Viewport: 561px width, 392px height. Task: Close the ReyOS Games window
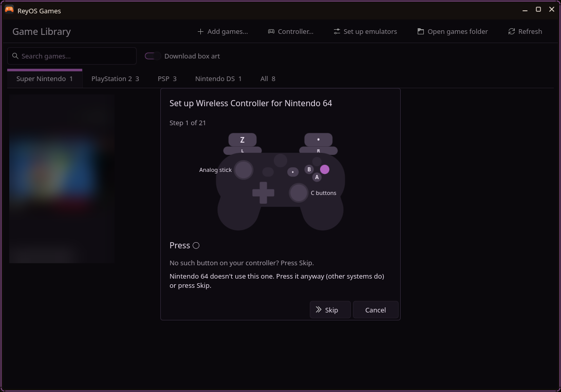point(552,10)
